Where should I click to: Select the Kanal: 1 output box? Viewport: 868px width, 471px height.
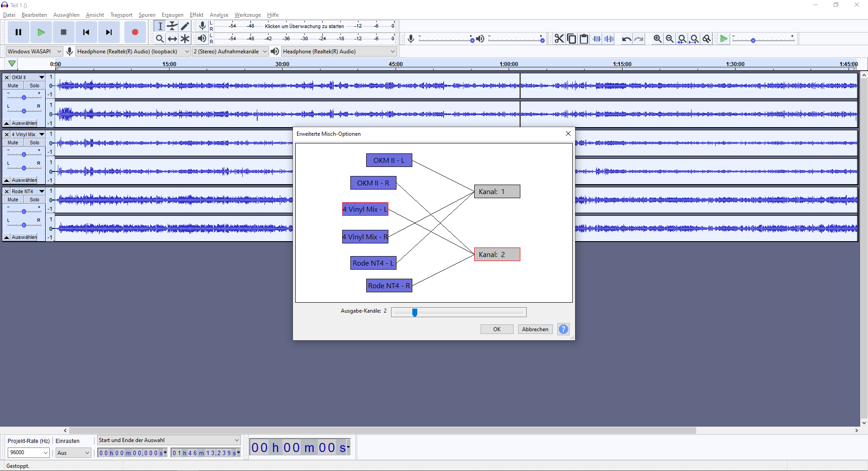pos(497,191)
